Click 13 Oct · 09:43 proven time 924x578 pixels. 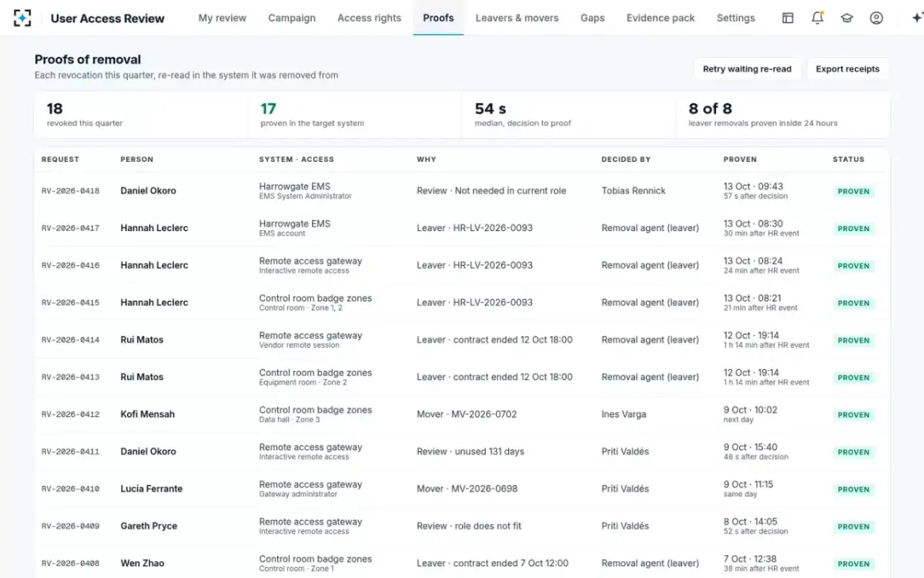(753, 187)
